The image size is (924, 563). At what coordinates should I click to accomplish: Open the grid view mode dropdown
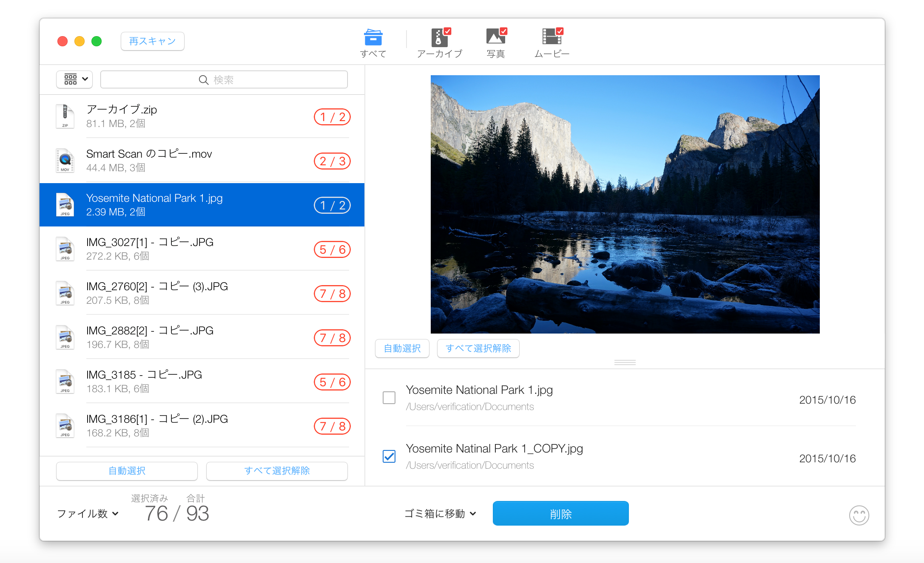[74, 79]
